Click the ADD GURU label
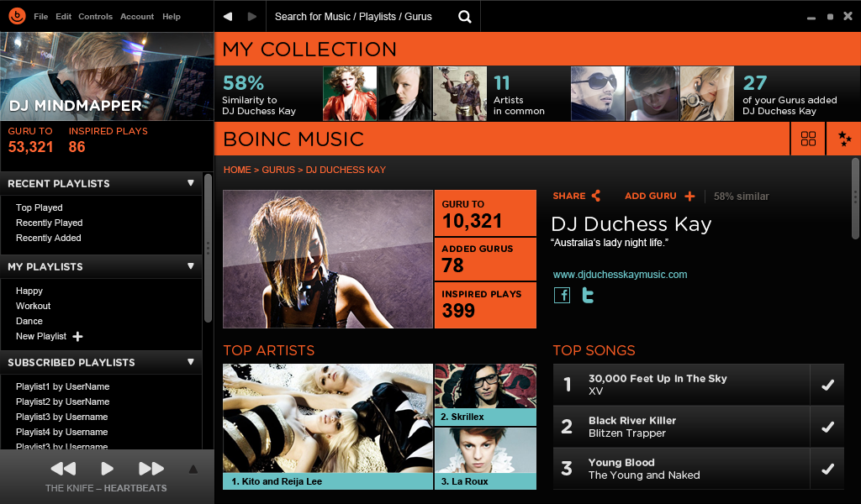The height and width of the screenshot is (504, 861). pos(650,196)
